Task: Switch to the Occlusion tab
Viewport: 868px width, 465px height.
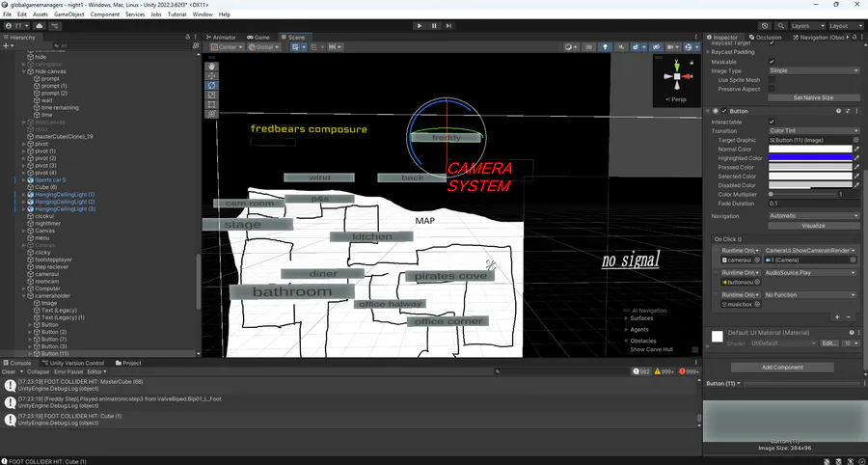Action: point(765,37)
